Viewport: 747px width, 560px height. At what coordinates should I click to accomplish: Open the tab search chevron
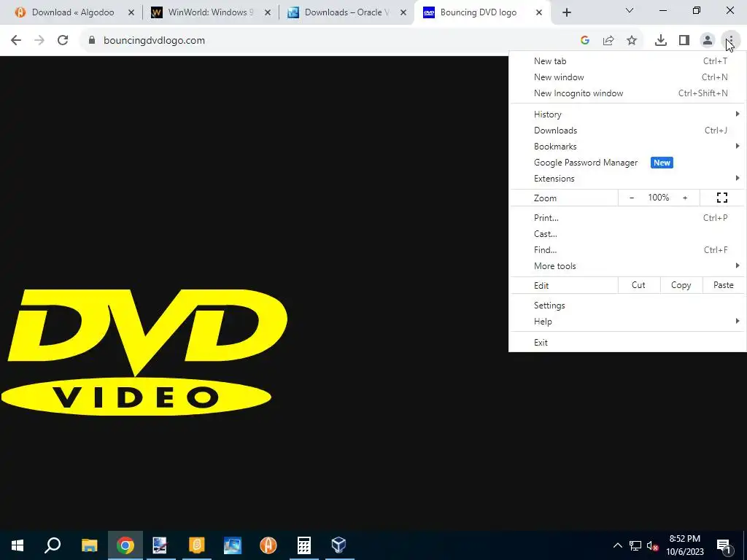[630, 10]
